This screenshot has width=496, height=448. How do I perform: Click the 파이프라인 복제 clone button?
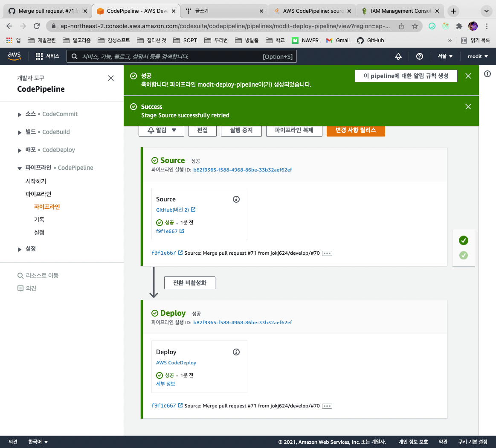click(294, 130)
